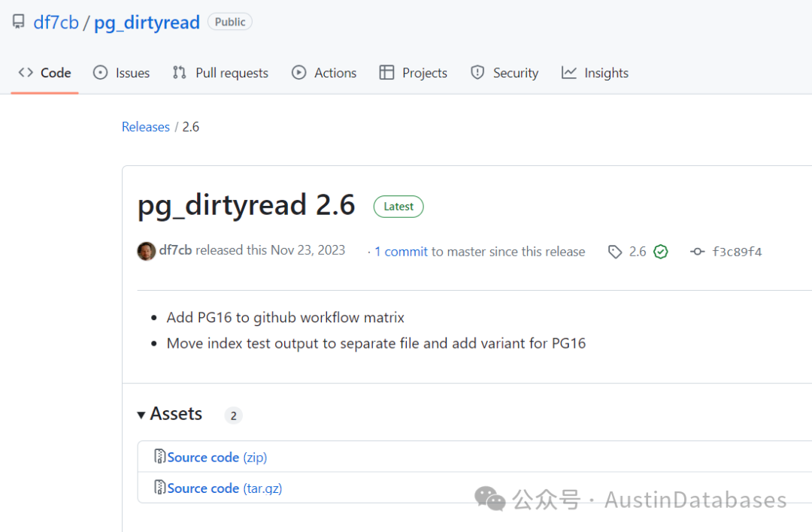The width and height of the screenshot is (812, 532).
Task: Switch to the Code tab
Action: (x=44, y=73)
